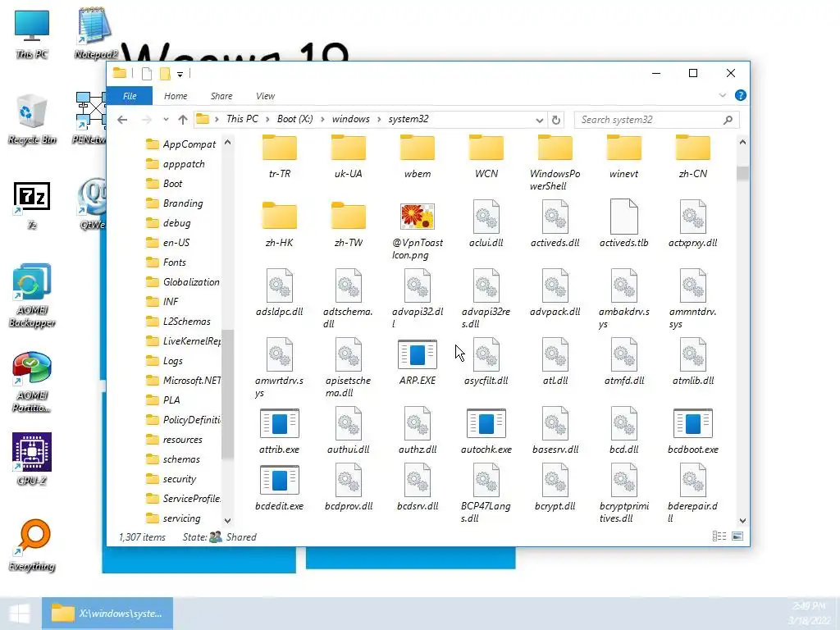
Task: Open recent locations dropdown arrow
Action: coord(166,120)
